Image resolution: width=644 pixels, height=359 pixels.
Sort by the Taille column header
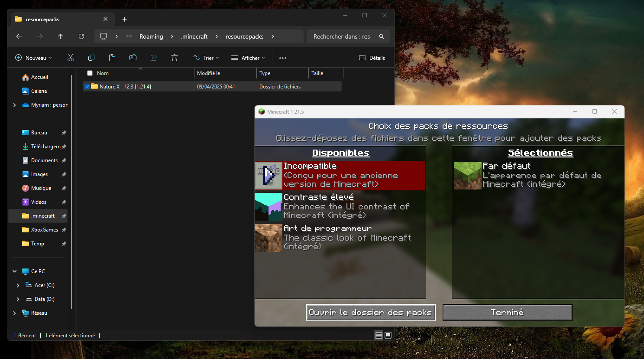(x=326, y=73)
